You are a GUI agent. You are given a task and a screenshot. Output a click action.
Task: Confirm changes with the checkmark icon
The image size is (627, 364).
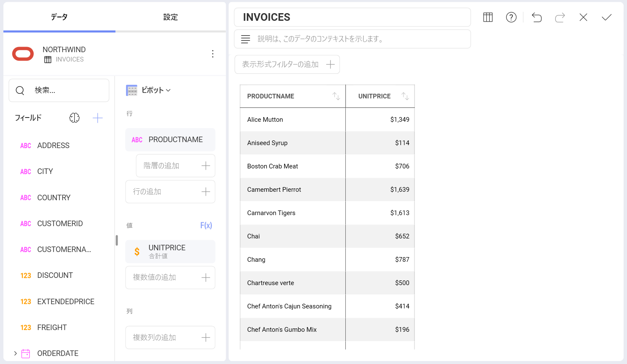(x=607, y=17)
